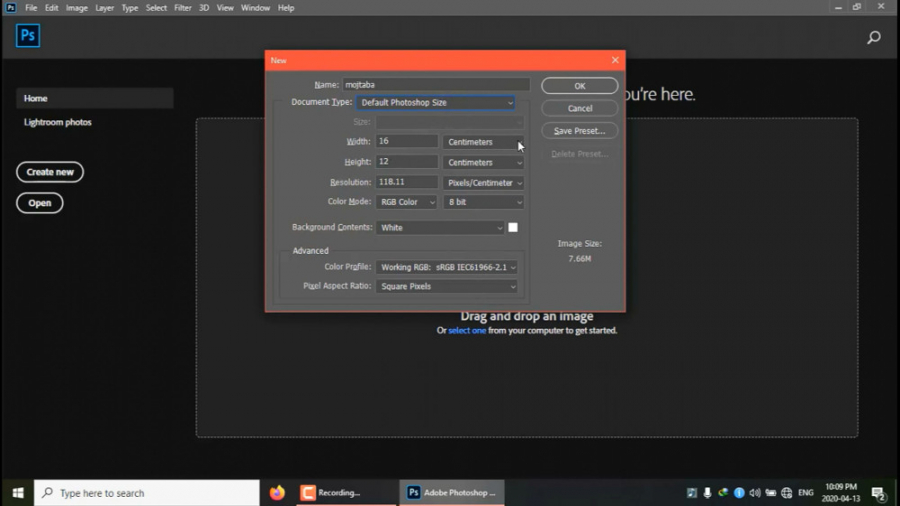Image resolution: width=900 pixels, height=506 pixels.
Task: Click the battery power tray icon
Action: tap(770, 493)
